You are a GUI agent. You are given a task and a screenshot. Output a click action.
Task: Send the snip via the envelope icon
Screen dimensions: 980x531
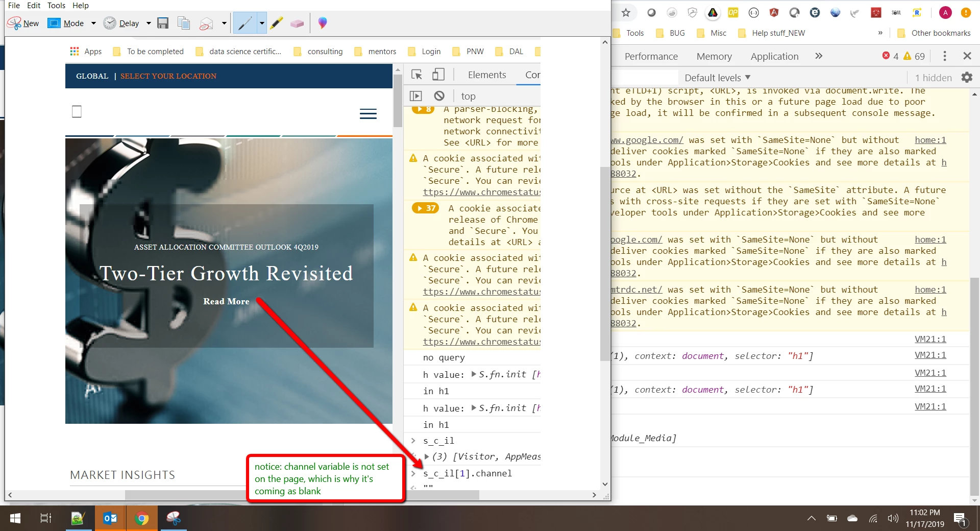(x=206, y=23)
